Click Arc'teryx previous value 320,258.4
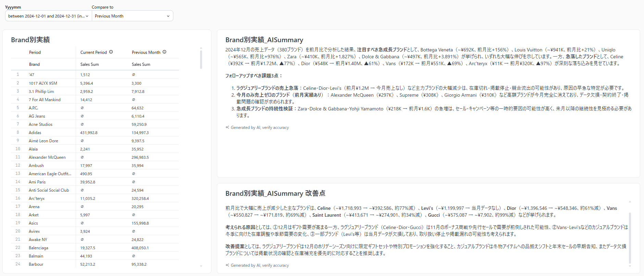This screenshot has height=276, width=644. [x=140, y=199]
